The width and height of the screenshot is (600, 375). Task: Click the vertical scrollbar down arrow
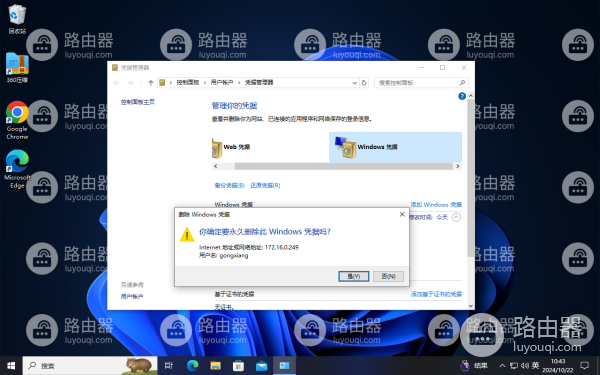tap(471, 306)
